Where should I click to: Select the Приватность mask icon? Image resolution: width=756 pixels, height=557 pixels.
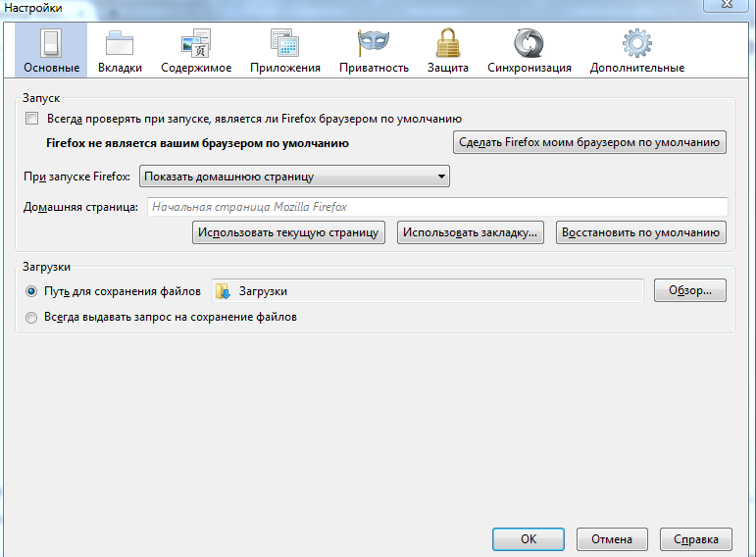(x=374, y=44)
